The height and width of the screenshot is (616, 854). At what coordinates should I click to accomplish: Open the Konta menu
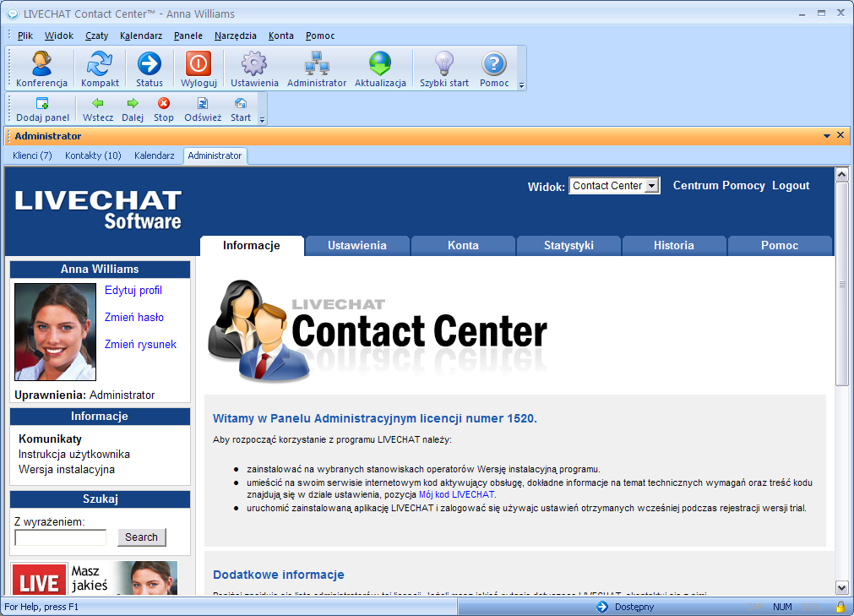pyautogui.click(x=281, y=36)
